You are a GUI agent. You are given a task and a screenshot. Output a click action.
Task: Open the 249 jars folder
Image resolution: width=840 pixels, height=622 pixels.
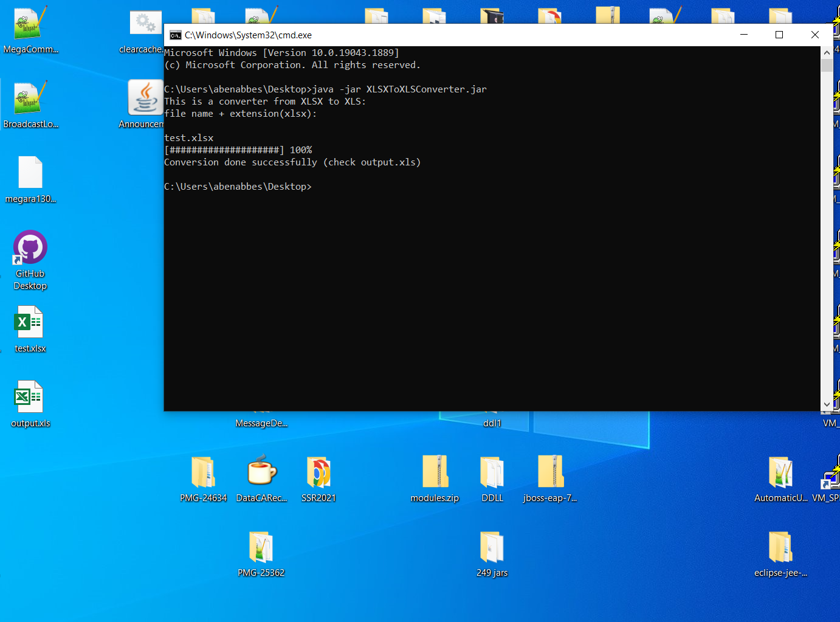tap(492, 547)
